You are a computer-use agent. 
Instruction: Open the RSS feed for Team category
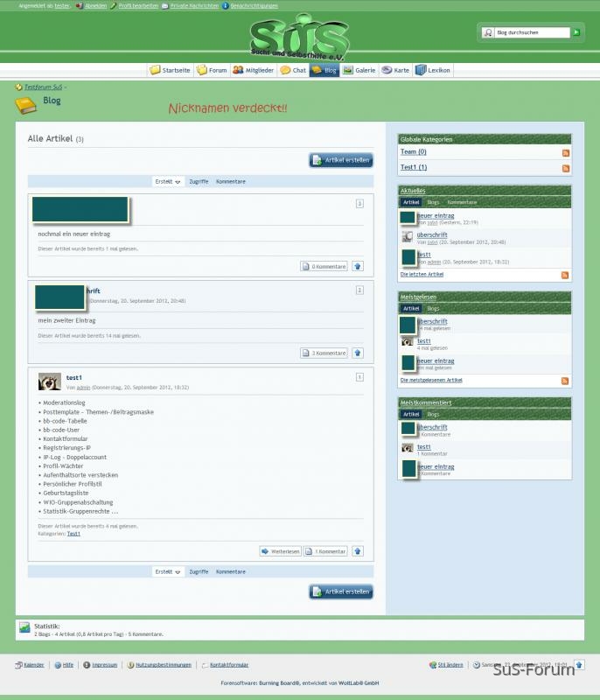coord(566,153)
